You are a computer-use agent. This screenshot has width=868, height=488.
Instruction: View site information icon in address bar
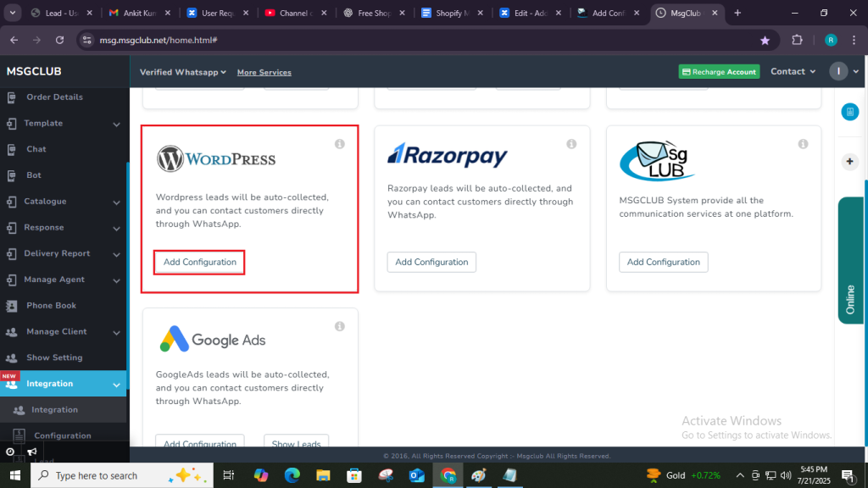pos(87,40)
